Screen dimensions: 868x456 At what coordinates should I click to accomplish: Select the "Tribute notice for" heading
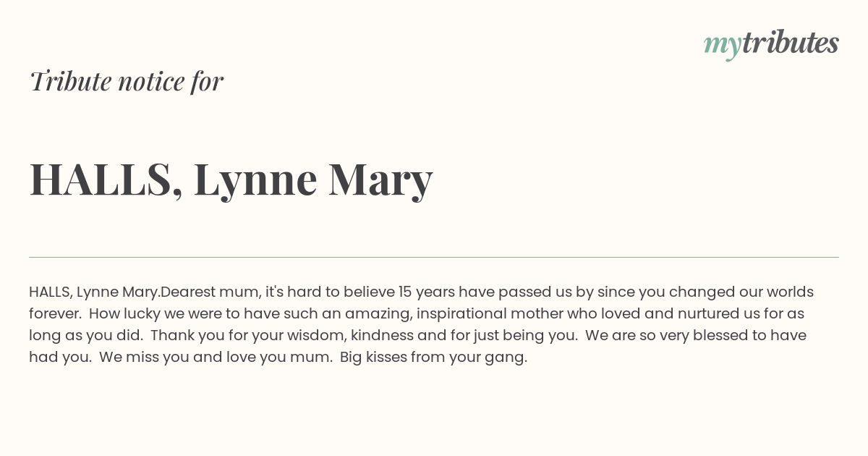(x=127, y=81)
